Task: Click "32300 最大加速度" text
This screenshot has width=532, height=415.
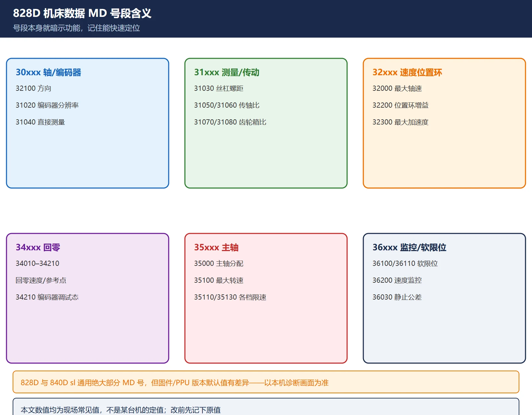Action: tap(400, 122)
